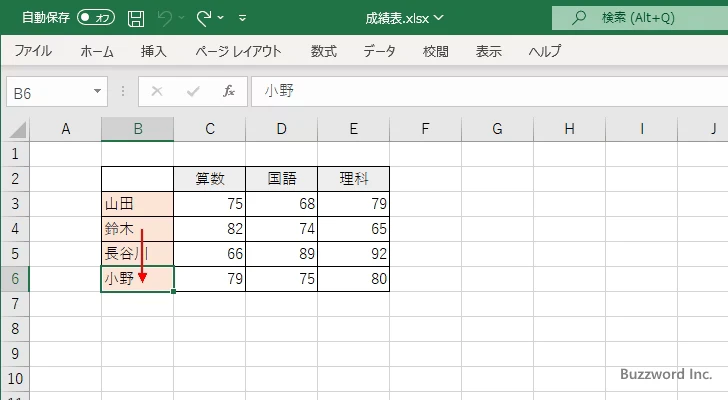Select the データ ribbon tab

pyautogui.click(x=379, y=51)
